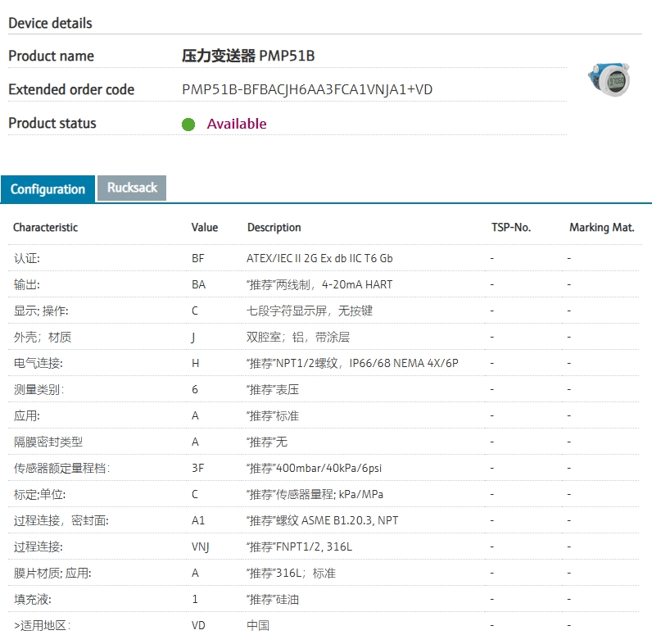Select the Configuration tab
Image resolution: width=652 pixels, height=644 pixels.
tap(48, 189)
